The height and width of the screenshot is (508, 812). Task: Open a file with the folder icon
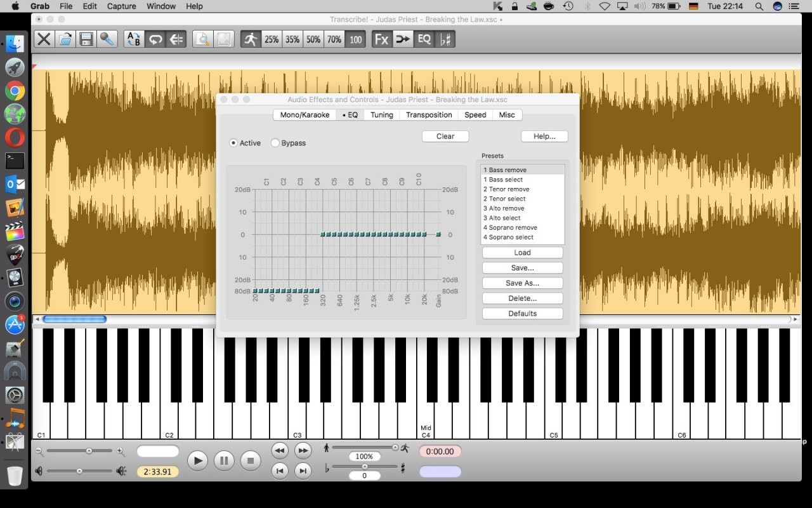pos(65,39)
